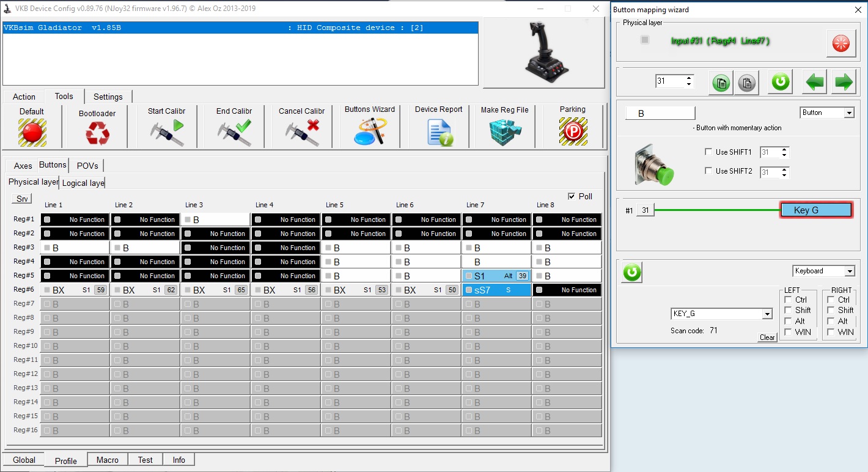Image resolution: width=868 pixels, height=472 pixels.
Task: Check LEFT Alt modifier
Action: [x=789, y=321]
